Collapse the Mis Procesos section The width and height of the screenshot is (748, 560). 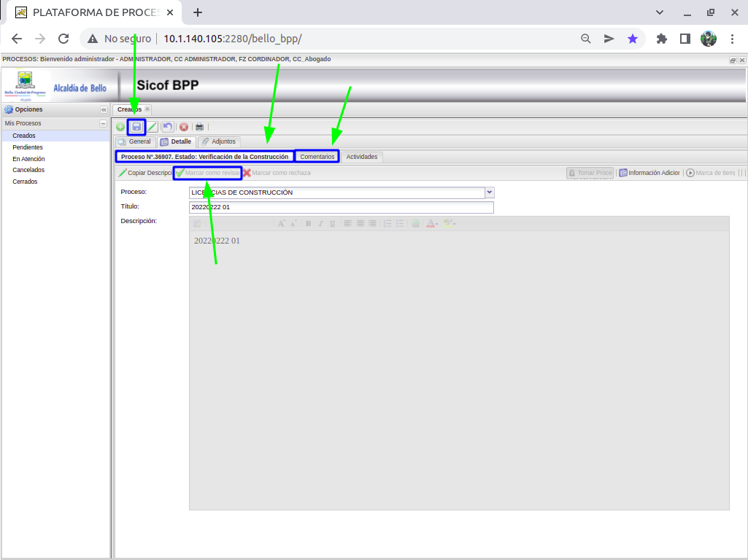(x=104, y=123)
